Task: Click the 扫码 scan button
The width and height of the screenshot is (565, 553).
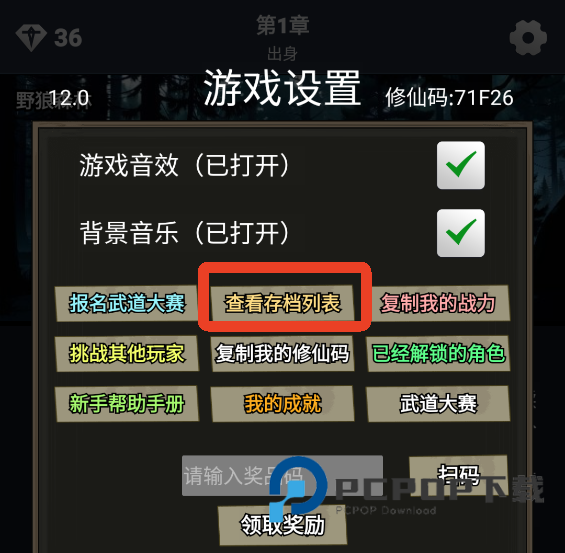Action: tap(458, 475)
